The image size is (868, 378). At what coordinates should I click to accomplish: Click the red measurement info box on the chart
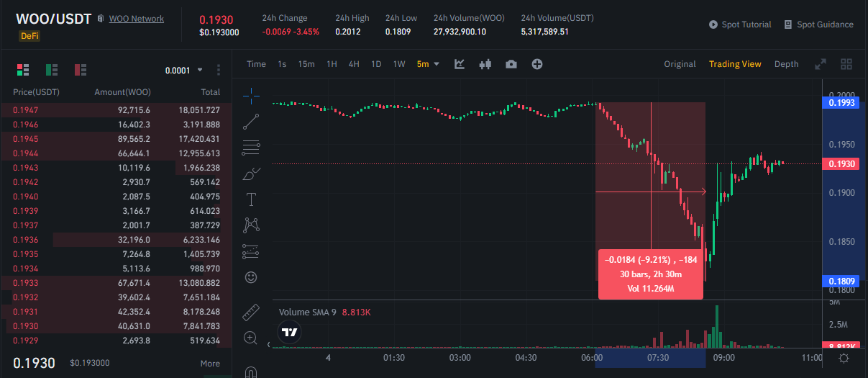click(x=651, y=274)
